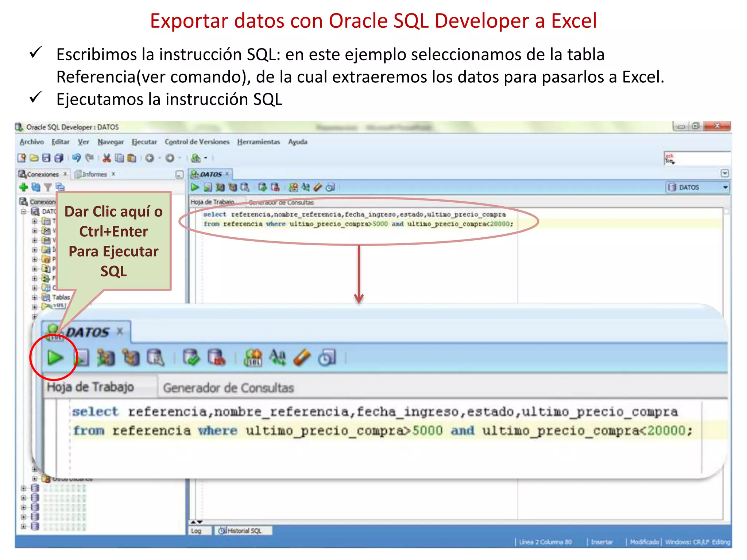The image size is (747, 560).
Task: Expand the Tablas node in the tree
Action: [35, 297]
